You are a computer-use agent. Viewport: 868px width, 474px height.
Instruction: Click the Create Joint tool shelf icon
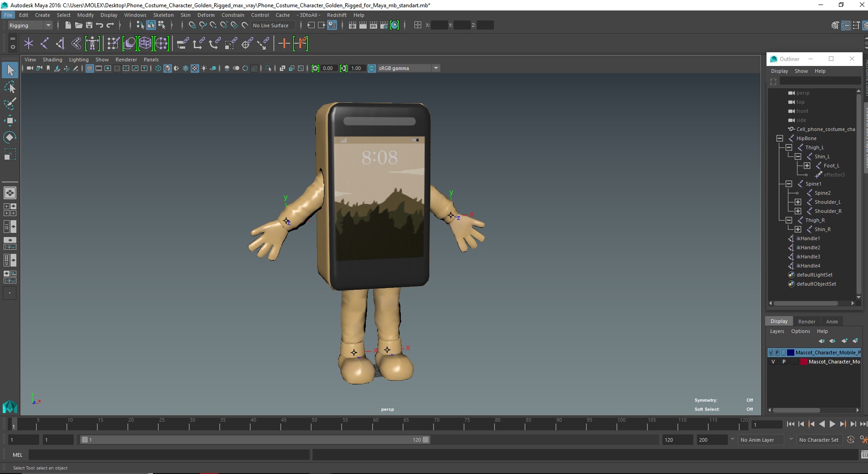(x=45, y=44)
